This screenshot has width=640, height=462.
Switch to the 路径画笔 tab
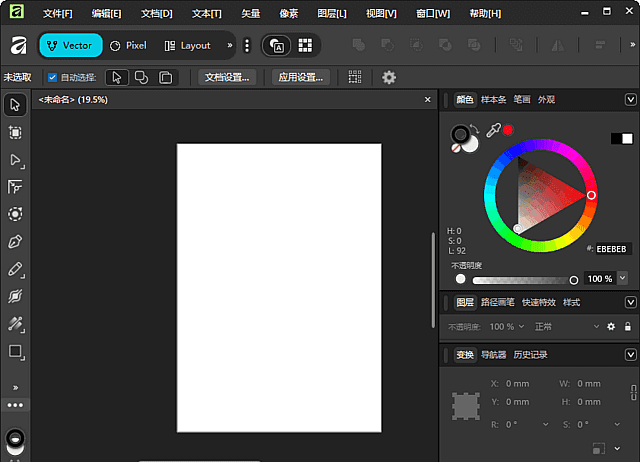point(498,302)
